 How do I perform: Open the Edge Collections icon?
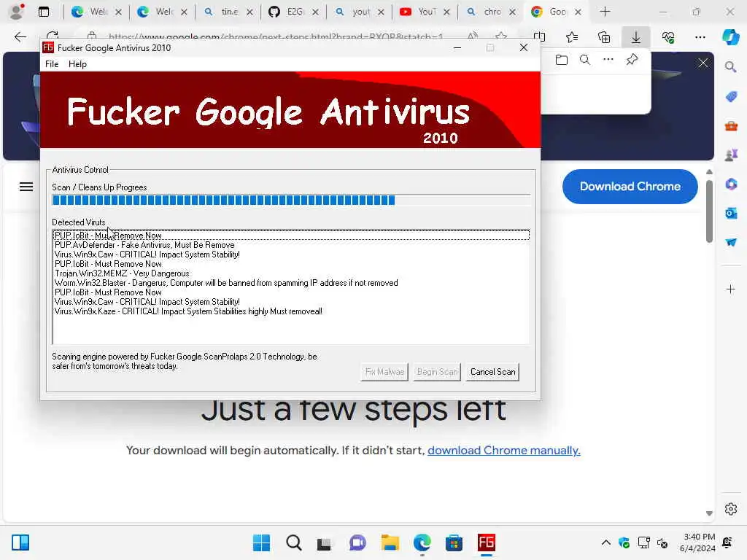pyautogui.click(x=604, y=36)
